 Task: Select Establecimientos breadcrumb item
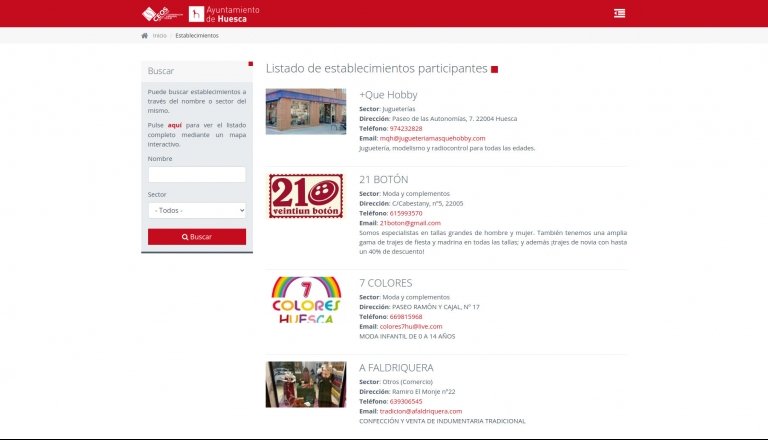tap(197, 35)
